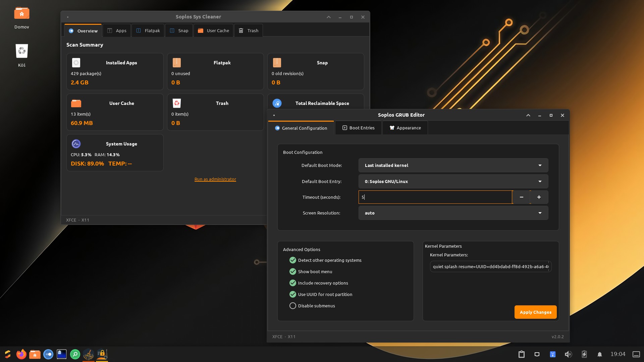Open the Soplos menu in the taskbar
This screenshot has width=644, height=362.
click(8, 354)
